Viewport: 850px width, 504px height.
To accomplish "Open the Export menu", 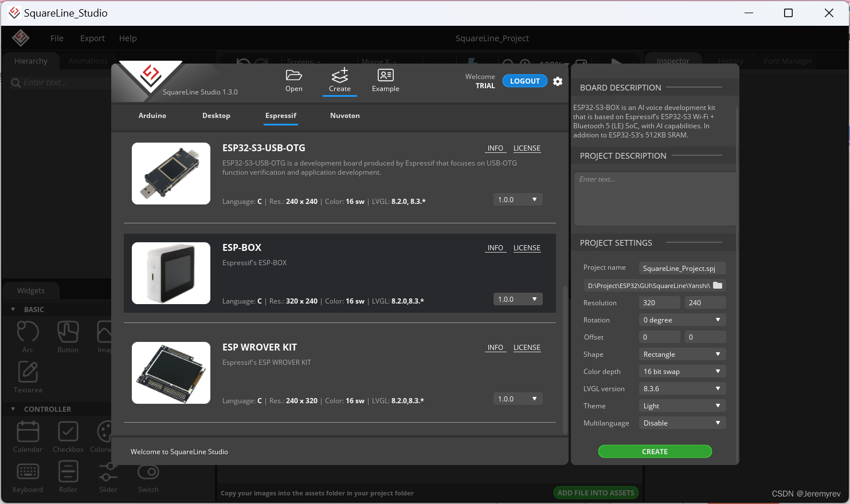I will [92, 38].
